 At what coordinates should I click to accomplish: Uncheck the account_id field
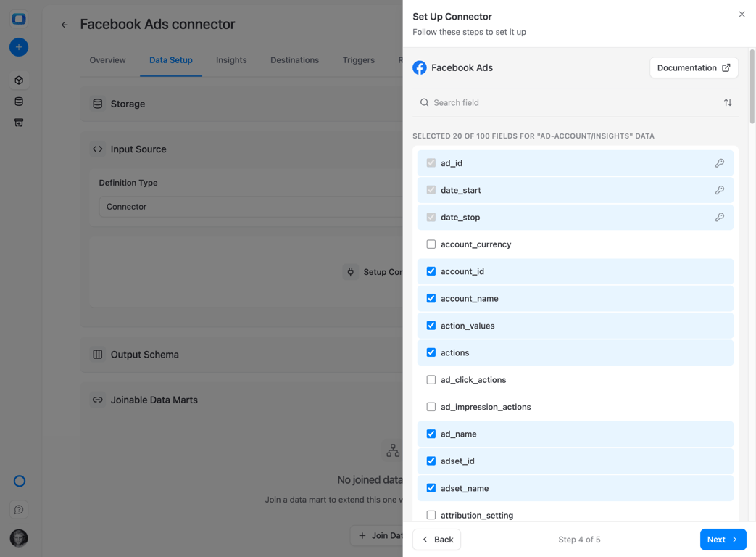431,271
